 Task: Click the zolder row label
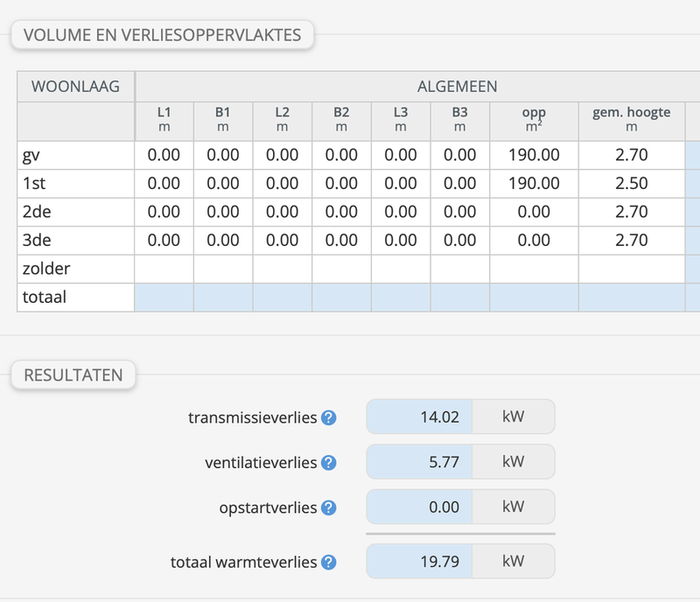(45, 269)
